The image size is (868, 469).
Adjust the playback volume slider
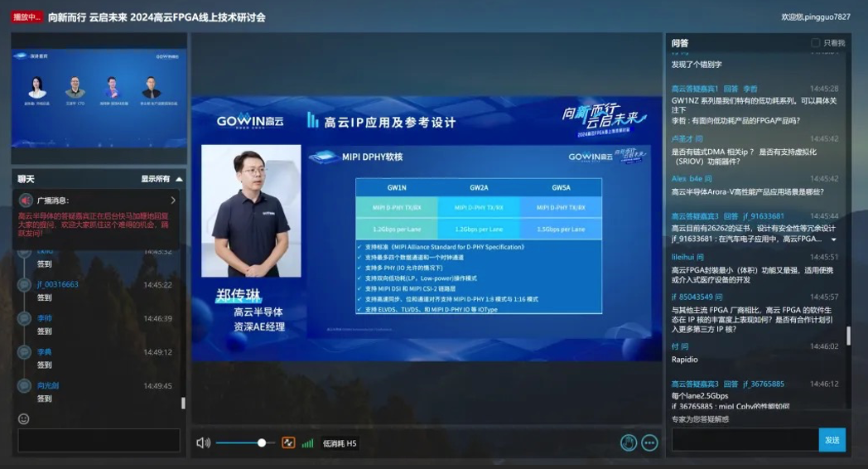244,443
